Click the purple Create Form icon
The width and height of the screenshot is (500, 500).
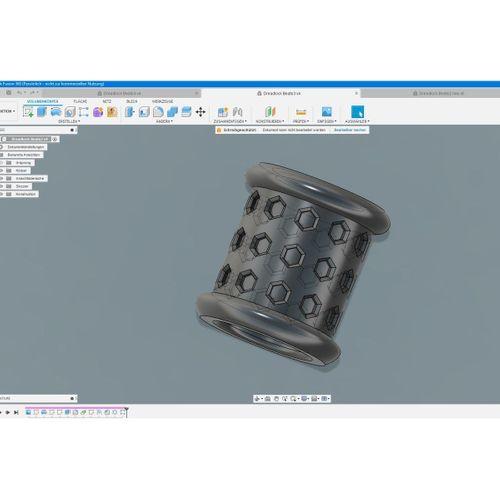98,112
